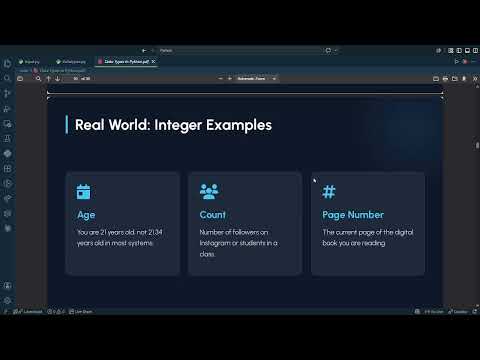Expand the chat dropdown arrow in title bar

point(336,50)
